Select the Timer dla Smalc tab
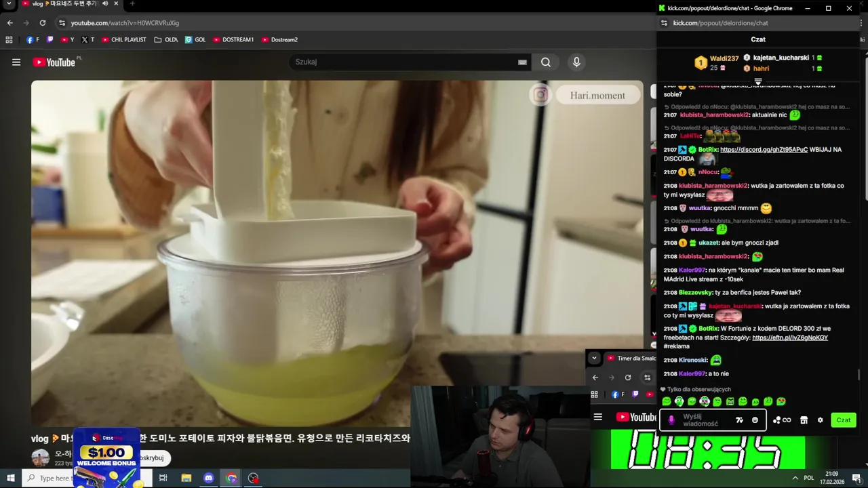The image size is (868, 488). (x=631, y=358)
